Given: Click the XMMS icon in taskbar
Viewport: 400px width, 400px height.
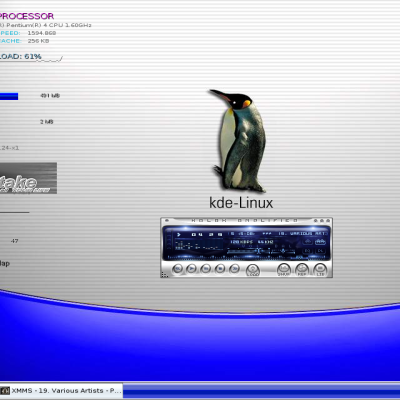Looking at the screenshot, I should (x=5, y=391).
